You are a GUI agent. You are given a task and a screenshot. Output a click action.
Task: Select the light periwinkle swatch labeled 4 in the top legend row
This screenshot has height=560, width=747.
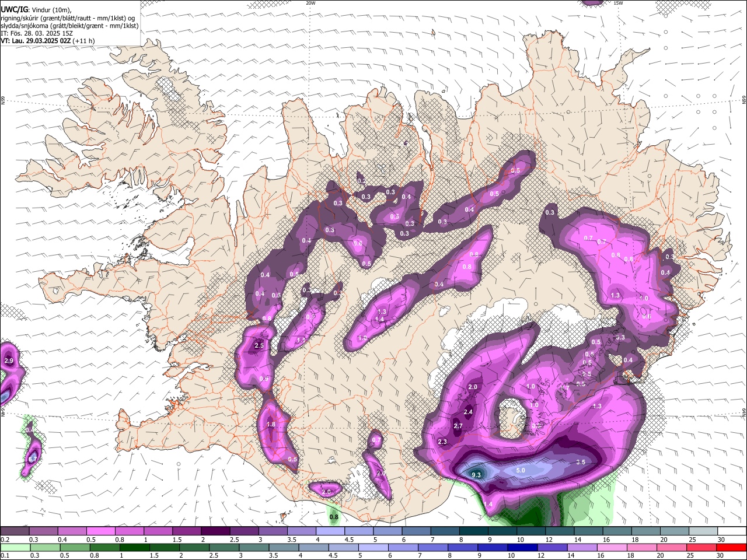point(330,531)
